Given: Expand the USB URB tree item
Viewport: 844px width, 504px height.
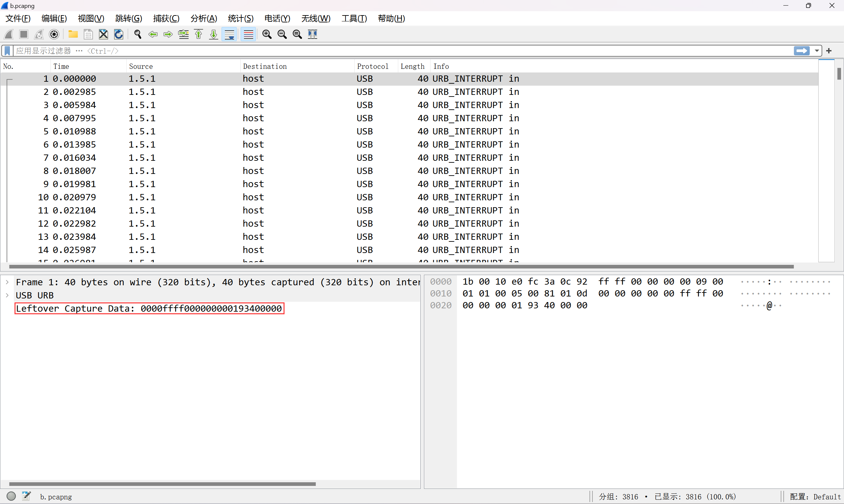Looking at the screenshot, I should point(7,295).
